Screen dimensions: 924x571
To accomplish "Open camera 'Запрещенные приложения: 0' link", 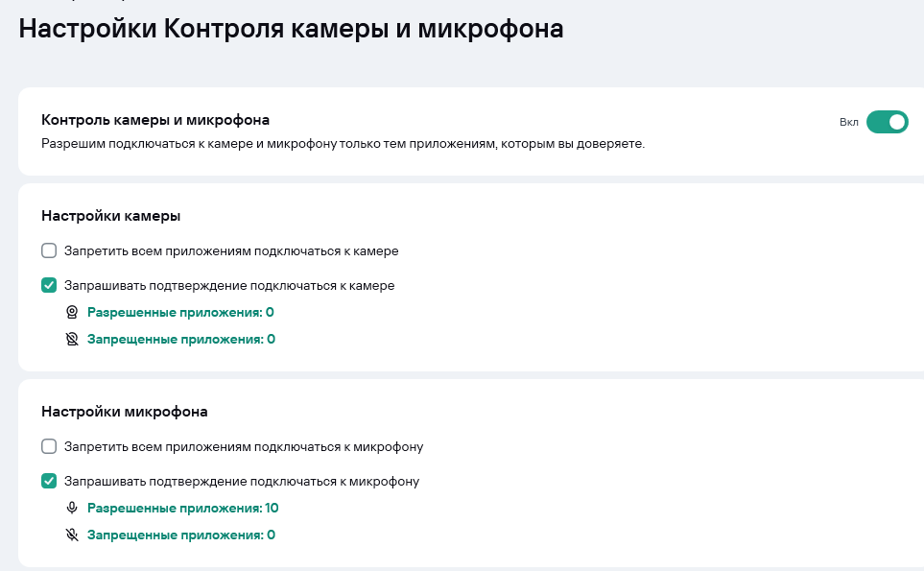I will (180, 339).
